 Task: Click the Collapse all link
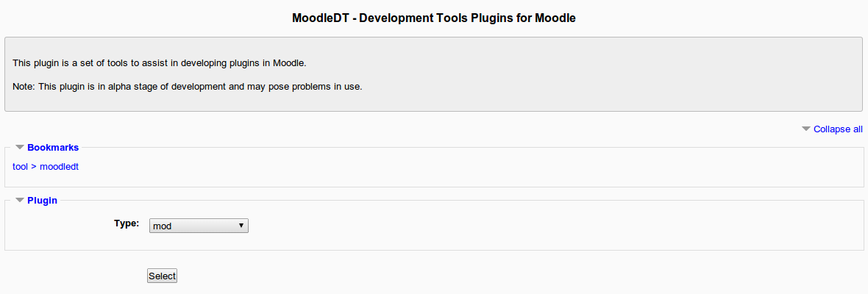coord(838,129)
